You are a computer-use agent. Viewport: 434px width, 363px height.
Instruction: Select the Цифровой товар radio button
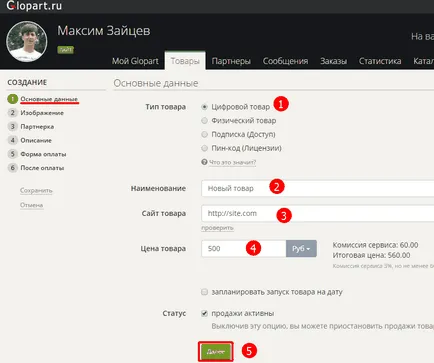tap(204, 107)
